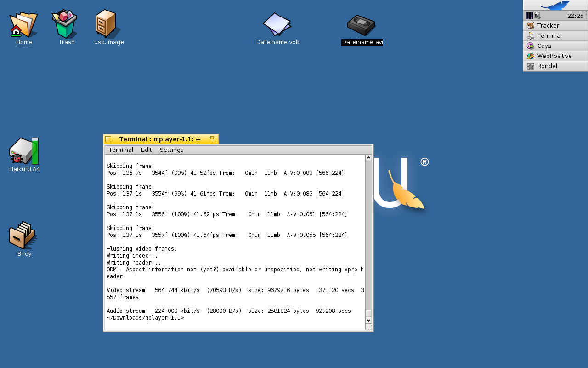Click the terminal scrollbar down arrow
The image size is (588, 368).
pyautogui.click(x=368, y=320)
